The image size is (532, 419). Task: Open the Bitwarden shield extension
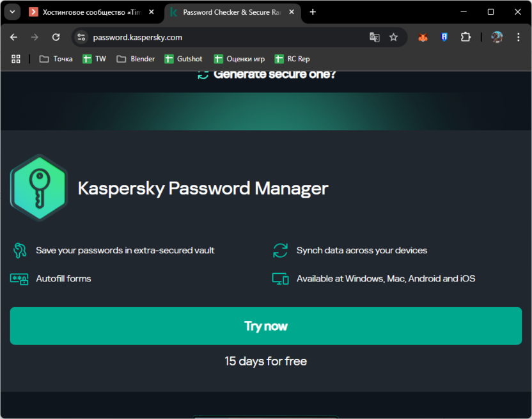coord(444,37)
